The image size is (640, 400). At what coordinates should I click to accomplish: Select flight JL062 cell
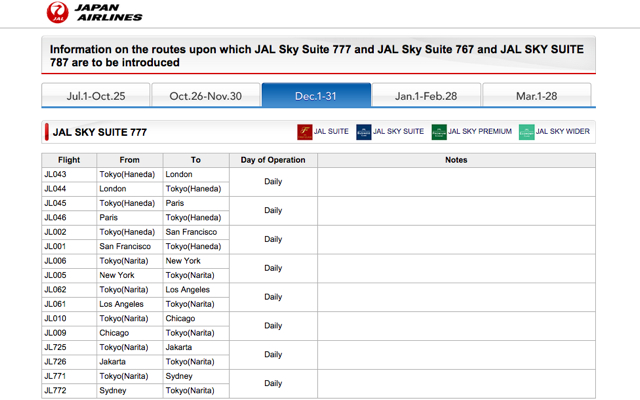click(x=69, y=290)
